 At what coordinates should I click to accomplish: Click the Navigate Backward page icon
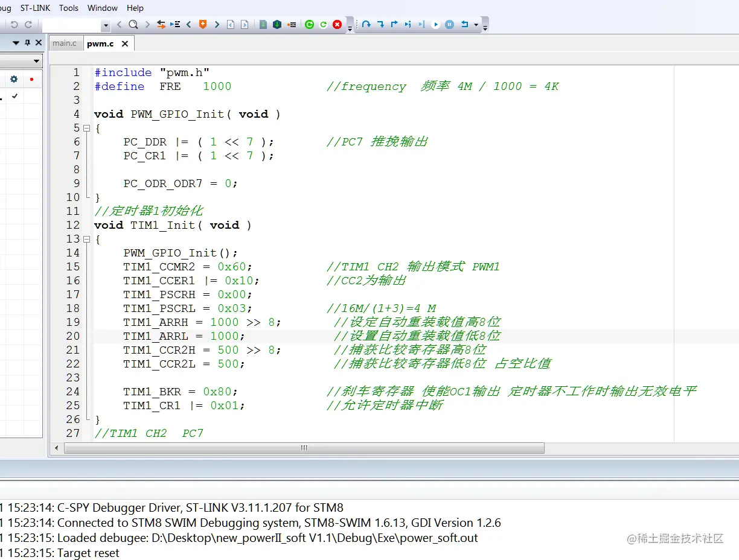pyautogui.click(x=231, y=25)
